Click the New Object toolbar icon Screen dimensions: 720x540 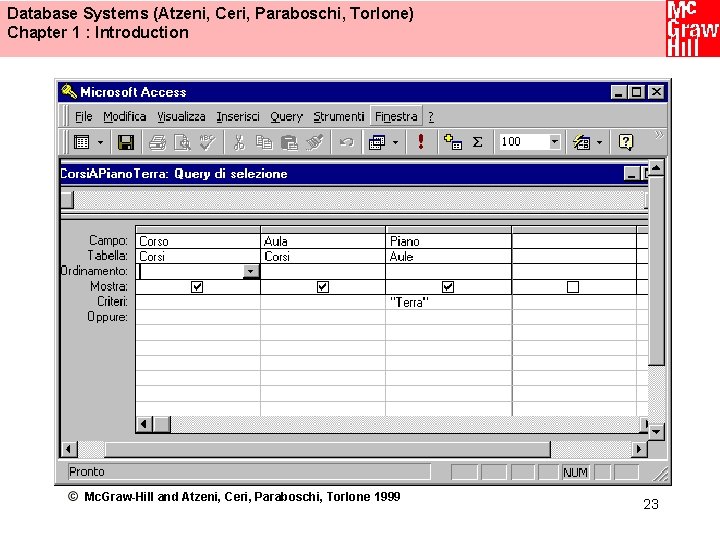pyautogui.click(x=582, y=142)
